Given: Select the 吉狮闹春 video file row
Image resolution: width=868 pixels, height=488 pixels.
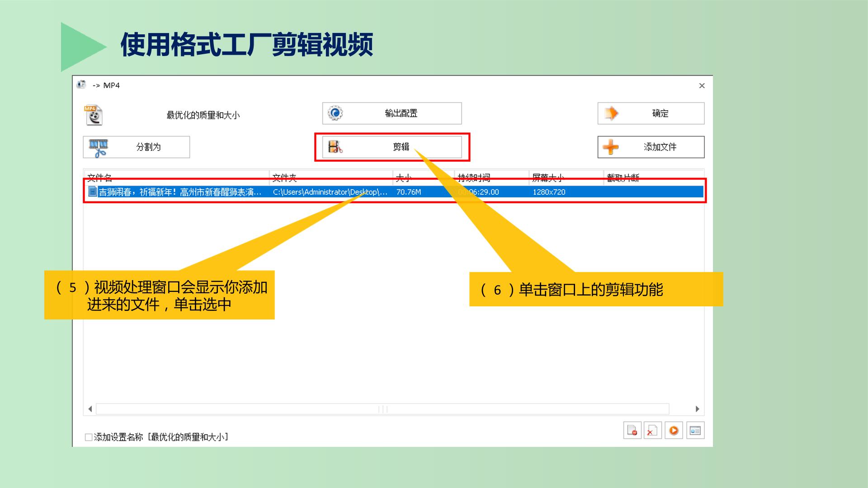Looking at the screenshot, I should pos(394,192).
